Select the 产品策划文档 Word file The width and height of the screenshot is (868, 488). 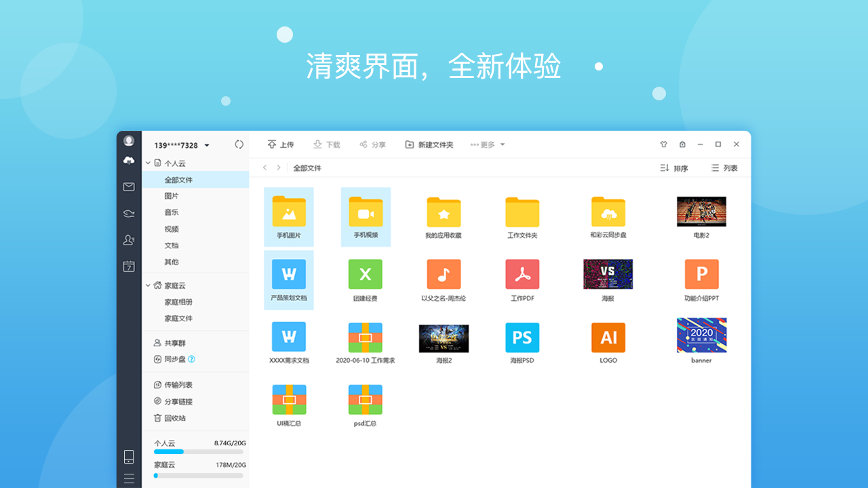pyautogui.click(x=289, y=280)
